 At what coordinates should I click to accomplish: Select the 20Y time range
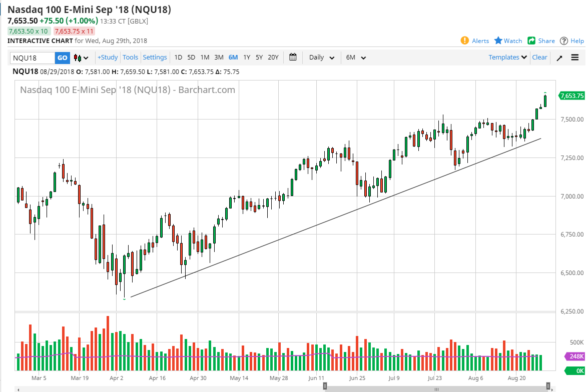click(x=273, y=57)
